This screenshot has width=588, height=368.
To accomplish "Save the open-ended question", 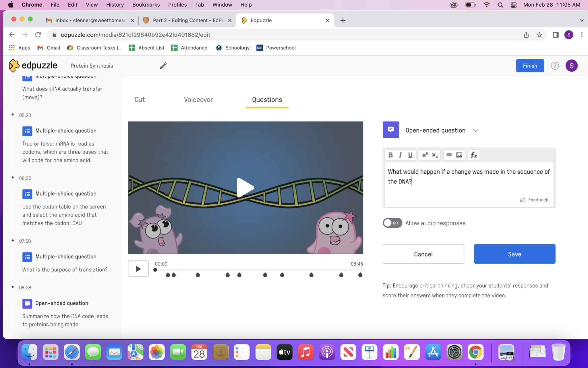I will point(514,254).
